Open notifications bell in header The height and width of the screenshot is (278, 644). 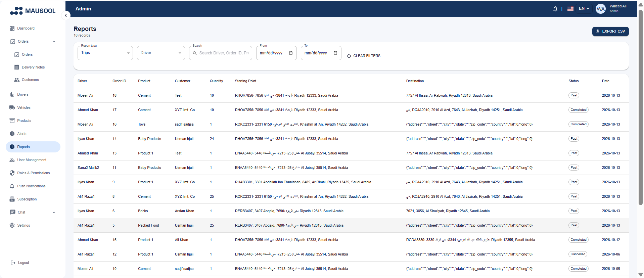coord(555,9)
